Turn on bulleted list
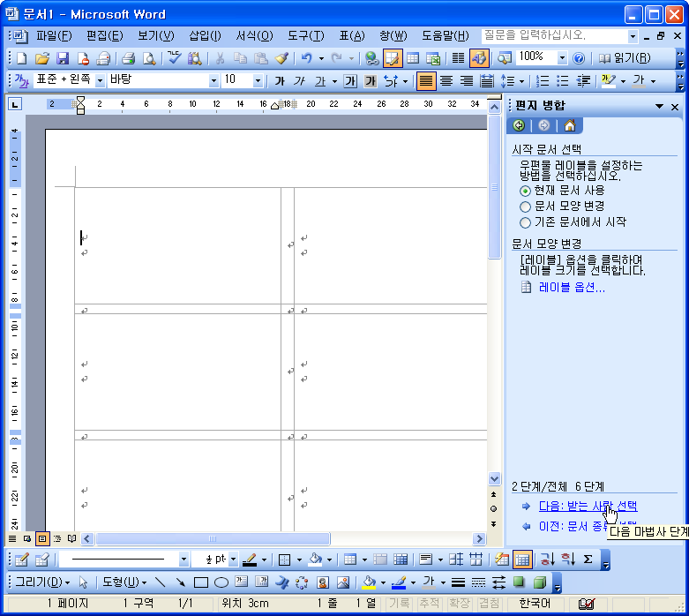 [x=563, y=81]
